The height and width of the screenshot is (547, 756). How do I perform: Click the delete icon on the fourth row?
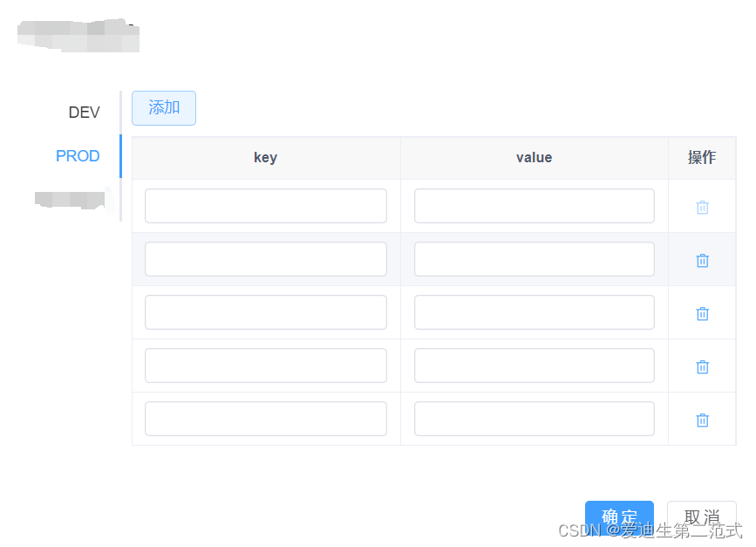pyautogui.click(x=702, y=366)
